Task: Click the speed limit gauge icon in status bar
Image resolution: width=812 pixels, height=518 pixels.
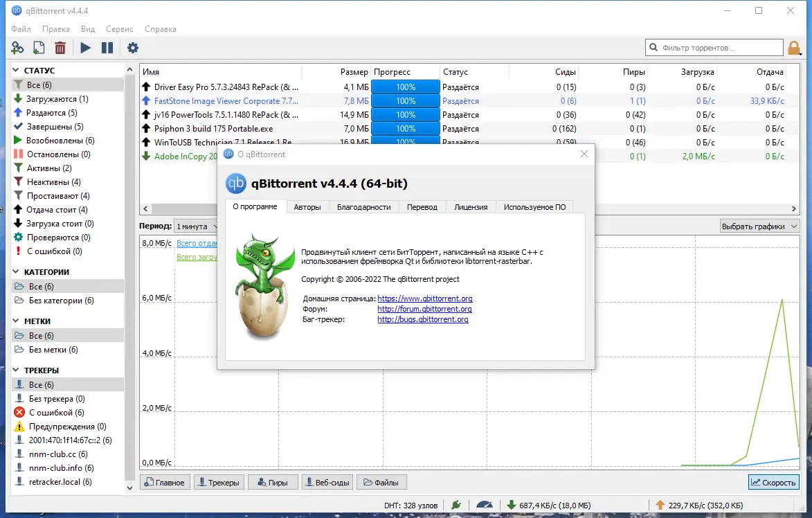Action: pos(484,505)
